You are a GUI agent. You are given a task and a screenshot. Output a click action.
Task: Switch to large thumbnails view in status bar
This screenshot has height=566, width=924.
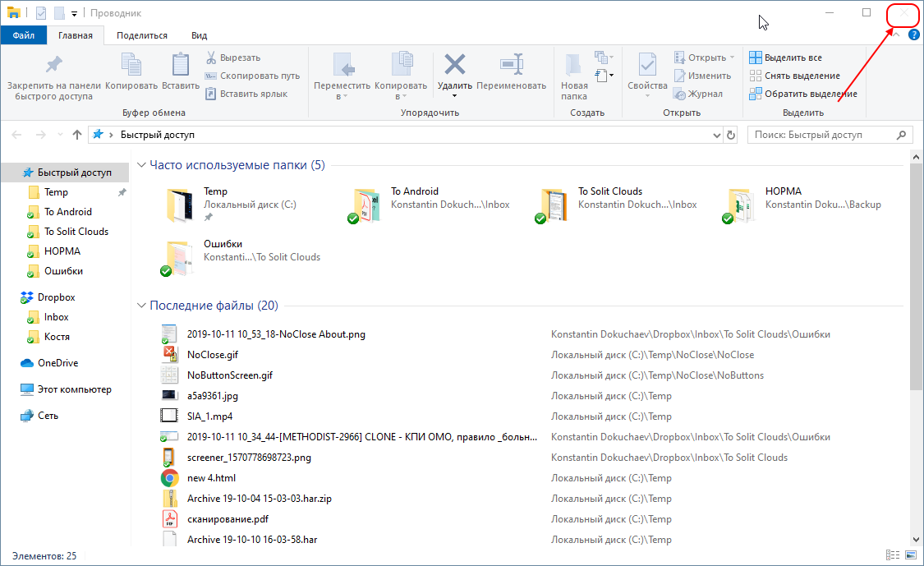[x=909, y=554]
